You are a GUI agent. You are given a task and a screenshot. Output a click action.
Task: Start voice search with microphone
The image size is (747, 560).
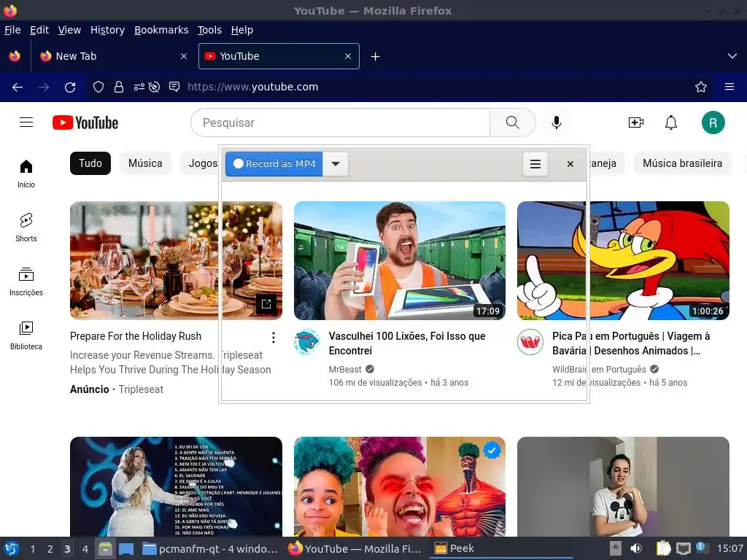click(x=556, y=122)
